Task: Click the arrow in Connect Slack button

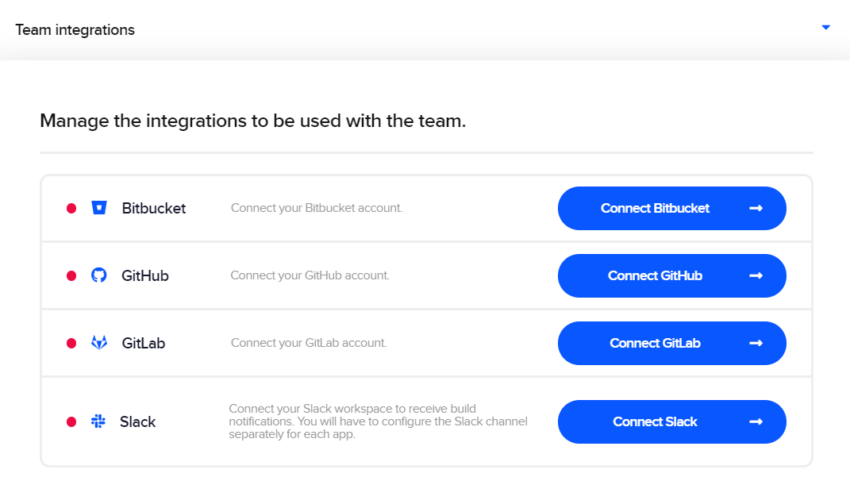Action: tap(756, 421)
